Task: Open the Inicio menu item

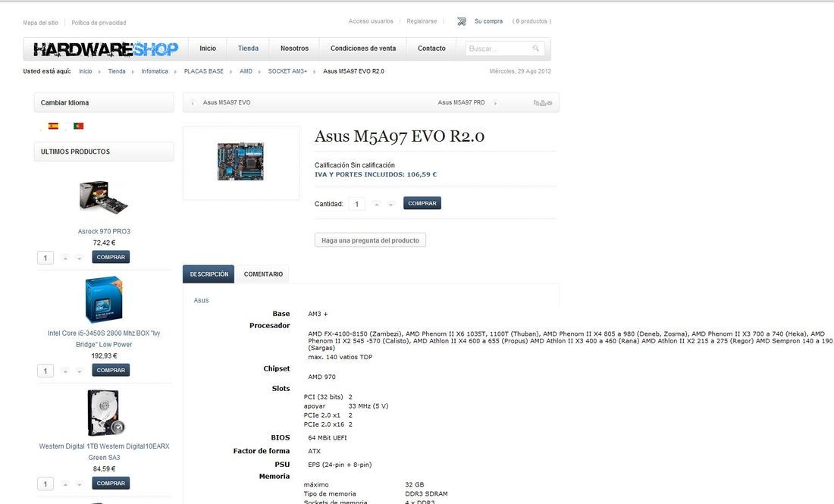Action: 208,49
